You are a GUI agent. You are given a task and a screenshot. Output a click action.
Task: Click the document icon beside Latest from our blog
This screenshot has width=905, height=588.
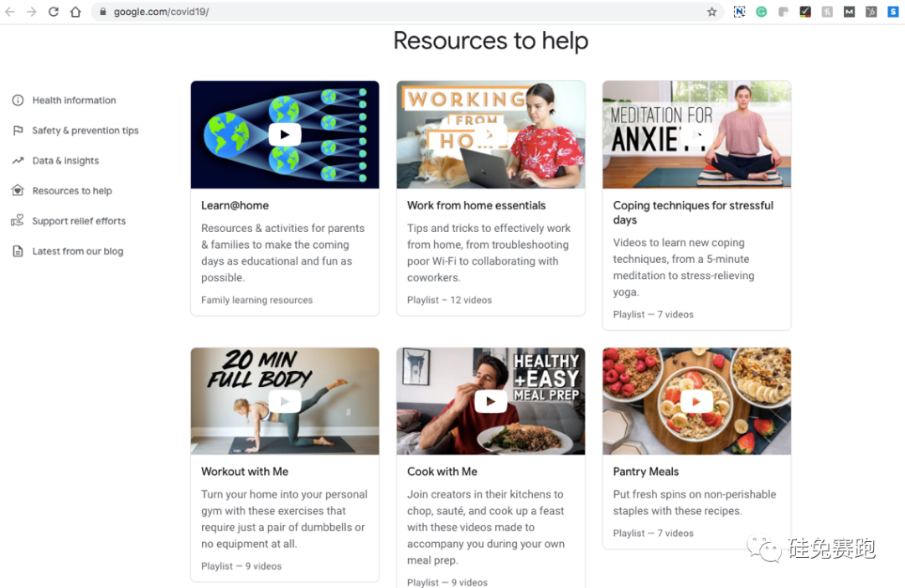point(18,251)
